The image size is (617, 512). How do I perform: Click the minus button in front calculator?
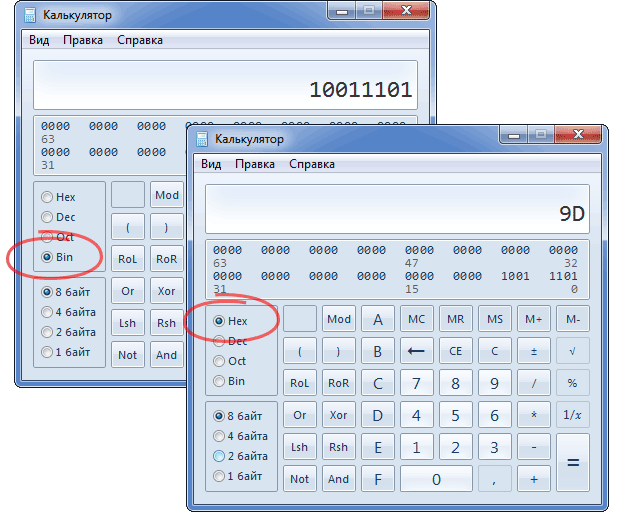[x=534, y=447]
